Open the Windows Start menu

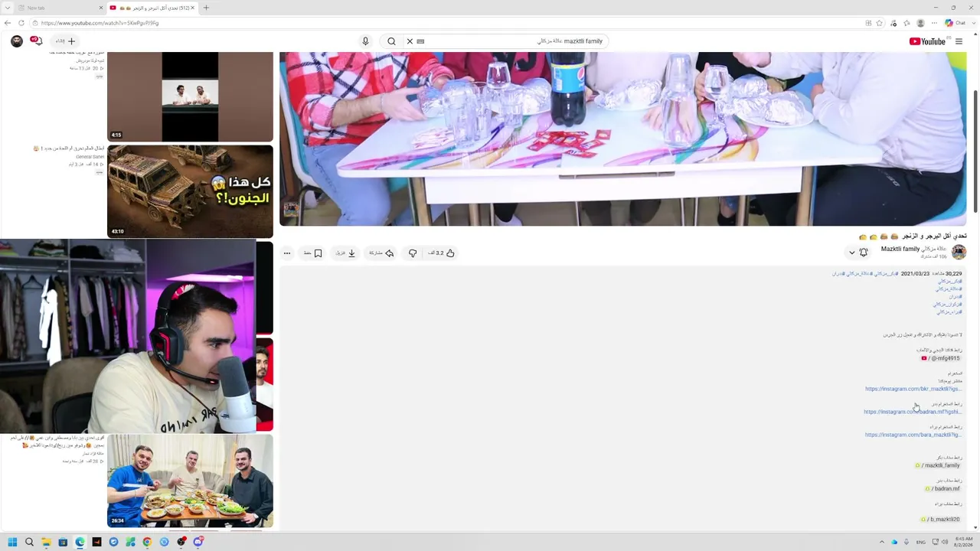(12, 542)
